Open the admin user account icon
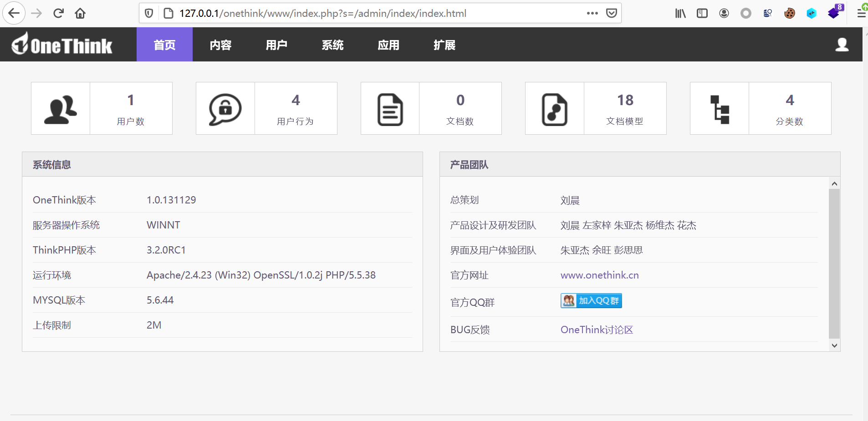The image size is (868, 421). tap(842, 44)
